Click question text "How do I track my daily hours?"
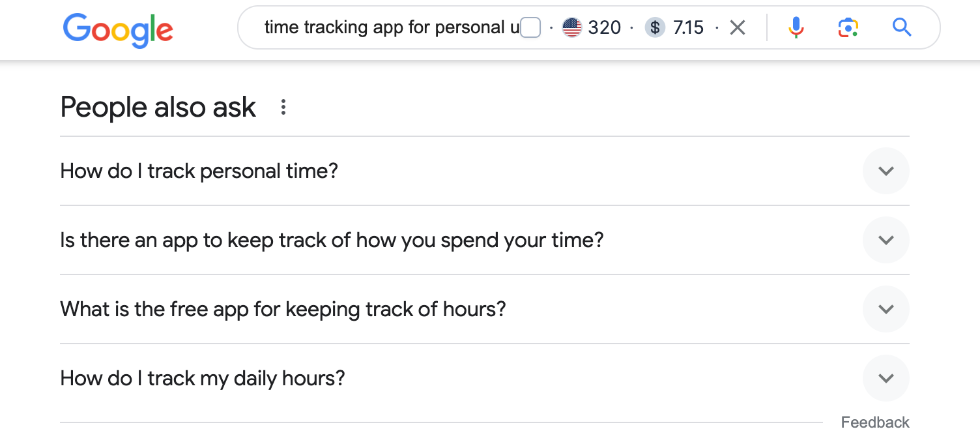The image size is (980, 442). [x=202, y=378]
